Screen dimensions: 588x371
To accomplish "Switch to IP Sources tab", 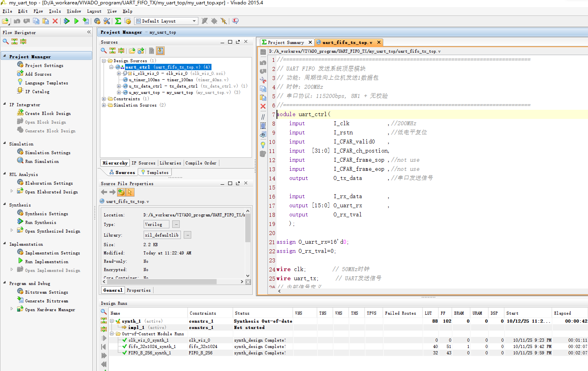I will (x=144, y=163).
